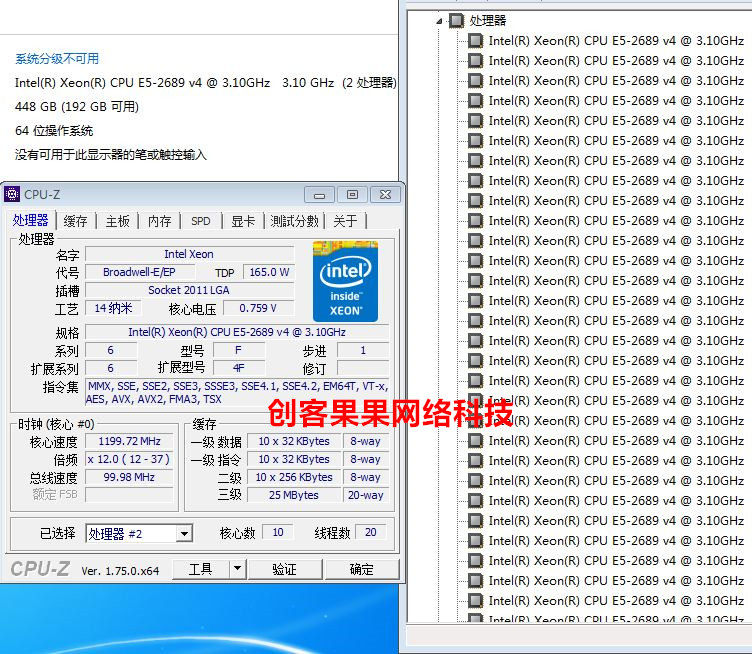Open the 内存 tab
Viewport: 752px width, 654px height.
click(x=159, y=221)
